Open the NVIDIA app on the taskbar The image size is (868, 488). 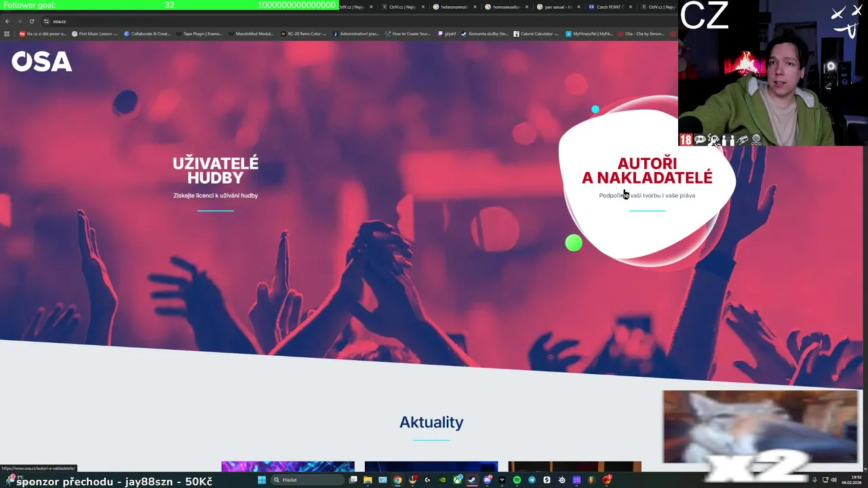tap(442, 480)
